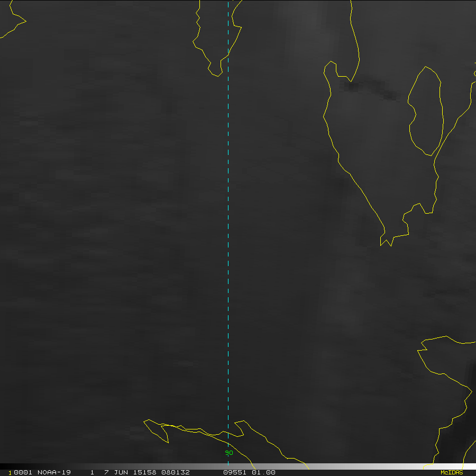Image resolution: width=476 pixels, height=476 pixels.
Task: Click the 01.00 resolution value
Action: pos(263,472)
